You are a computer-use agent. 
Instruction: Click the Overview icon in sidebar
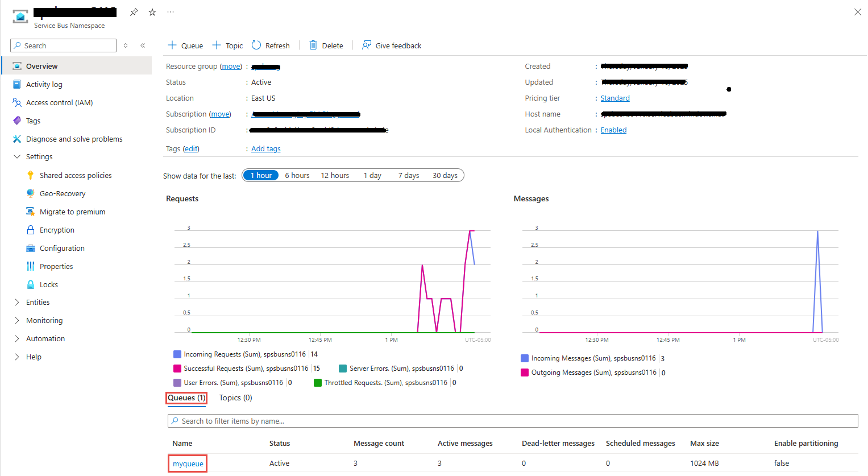tap(17, 66)
